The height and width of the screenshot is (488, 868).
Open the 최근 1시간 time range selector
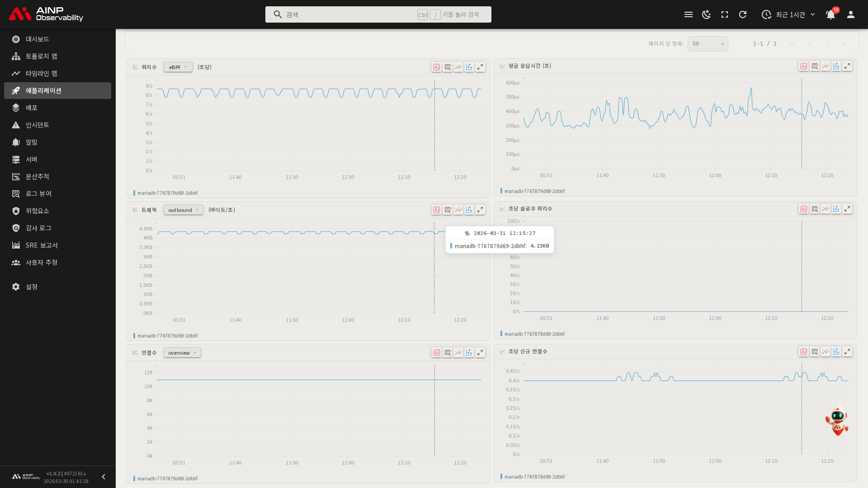[789, 14]
